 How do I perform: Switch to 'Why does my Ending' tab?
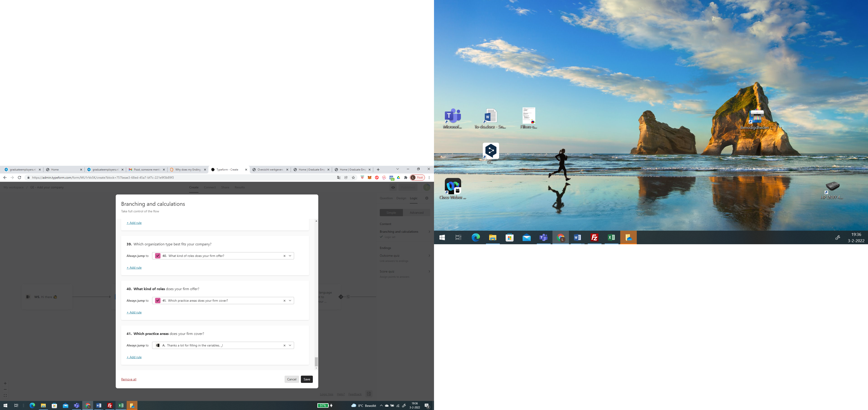188,170
